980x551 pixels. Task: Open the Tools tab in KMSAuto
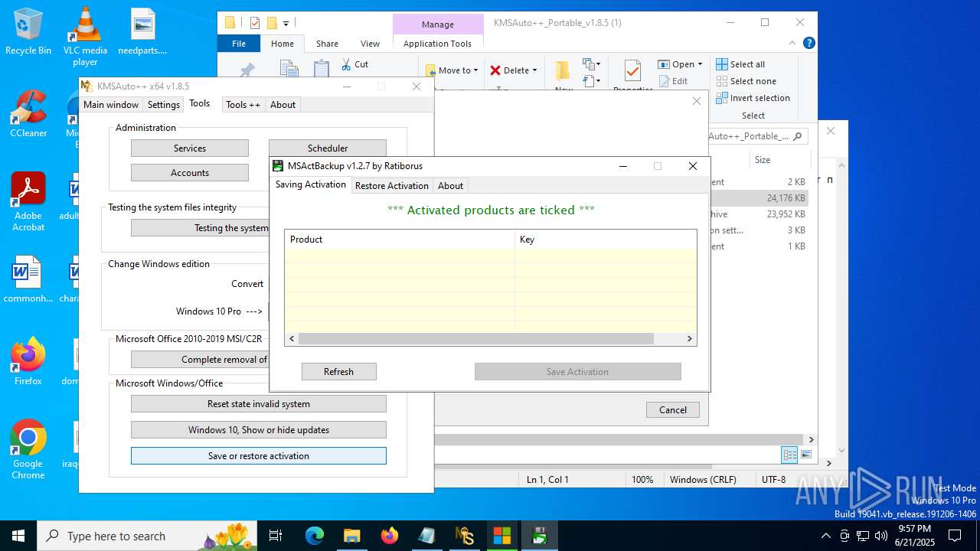point(200,103)
